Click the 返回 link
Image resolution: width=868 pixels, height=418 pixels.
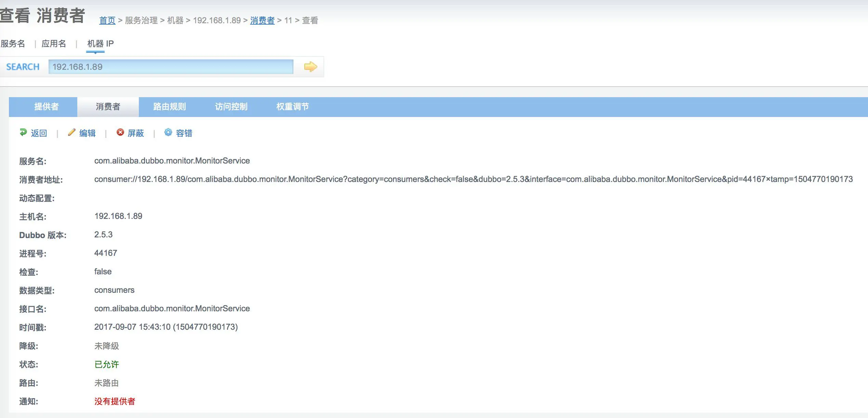[39, 133]
